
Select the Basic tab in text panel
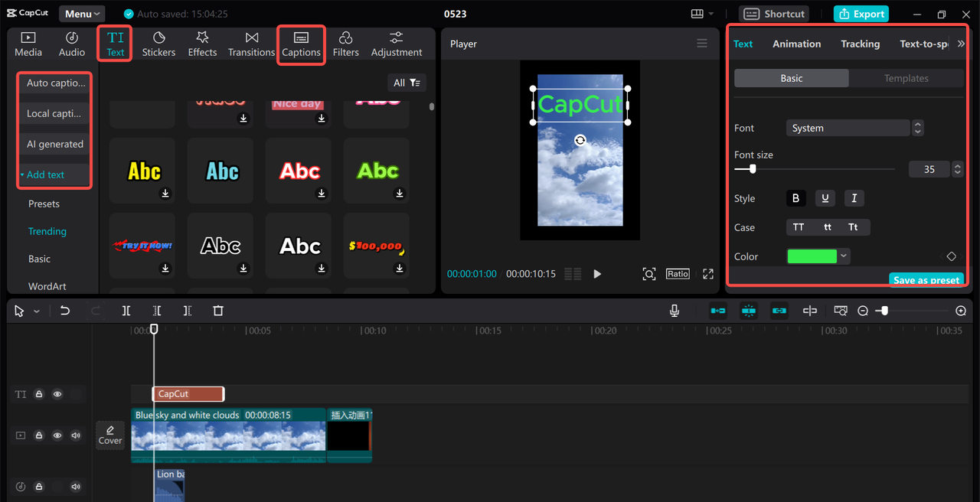(x=792, y=78)
